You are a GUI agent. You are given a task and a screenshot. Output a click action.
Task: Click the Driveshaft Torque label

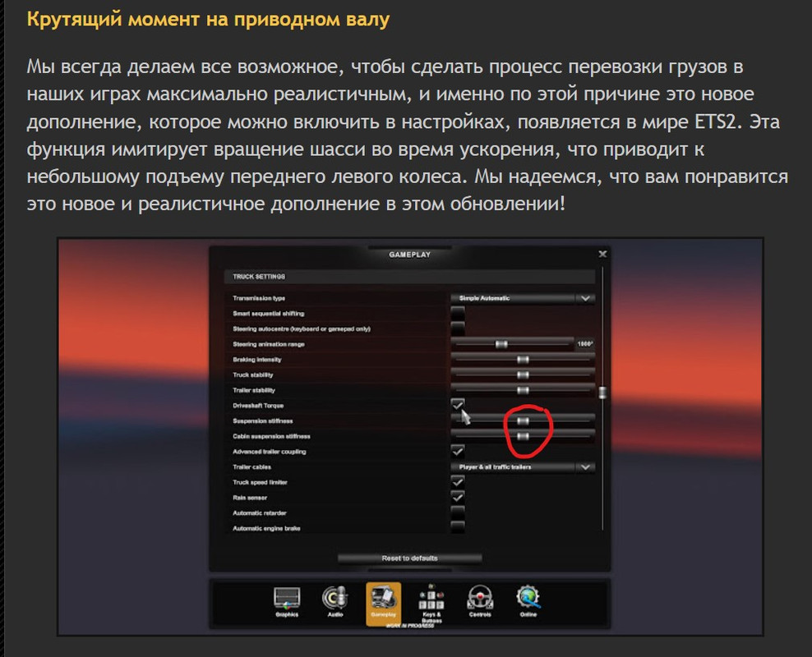258,406
